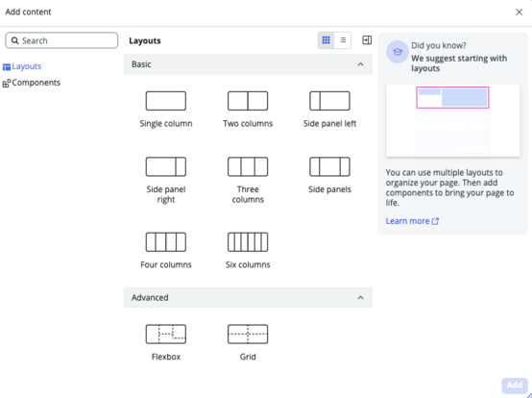This screenshot has height=398, width=532.
Task: Choose the Three columns layout icon
Action: tap(248, 166)
